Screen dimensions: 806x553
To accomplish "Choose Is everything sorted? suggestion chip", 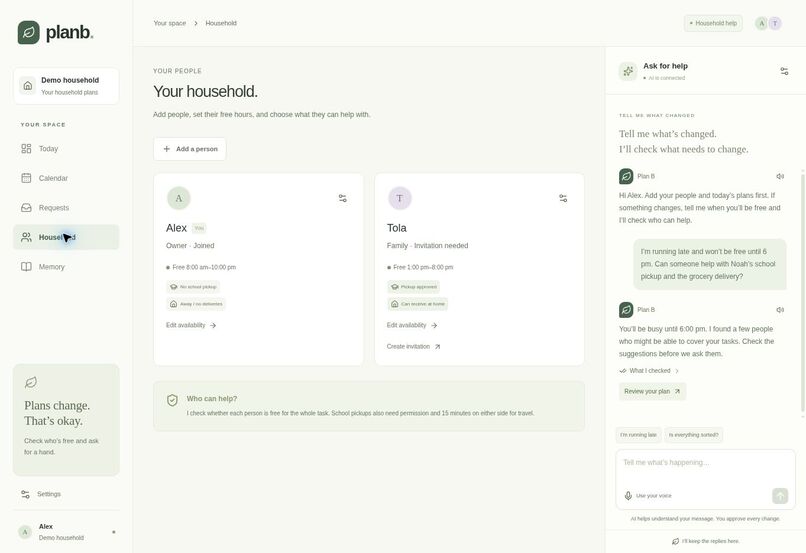I will pyautogui.click(x=693, y=435).
